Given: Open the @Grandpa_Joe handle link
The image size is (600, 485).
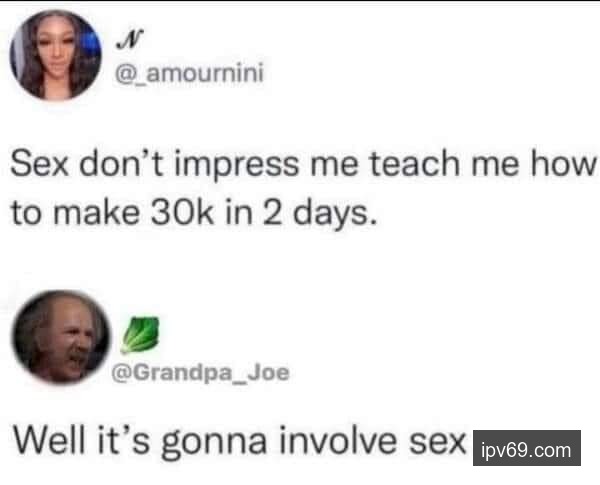Looking at the screenshot, I should [x=200, y=372].
